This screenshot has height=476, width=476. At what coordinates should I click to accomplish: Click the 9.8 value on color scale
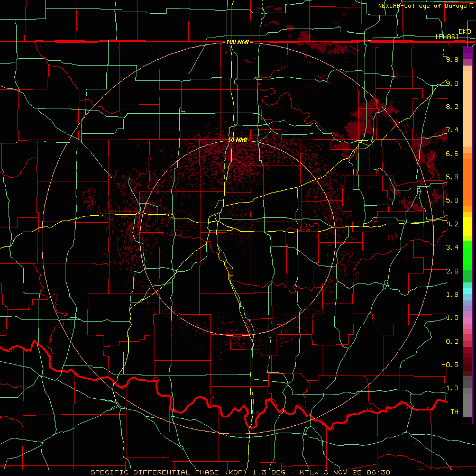[452, 59]
